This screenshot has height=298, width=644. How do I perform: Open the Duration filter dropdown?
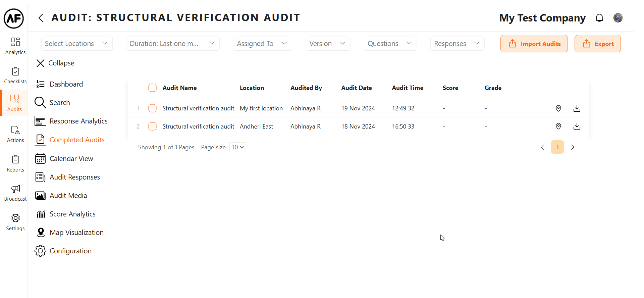172,44
